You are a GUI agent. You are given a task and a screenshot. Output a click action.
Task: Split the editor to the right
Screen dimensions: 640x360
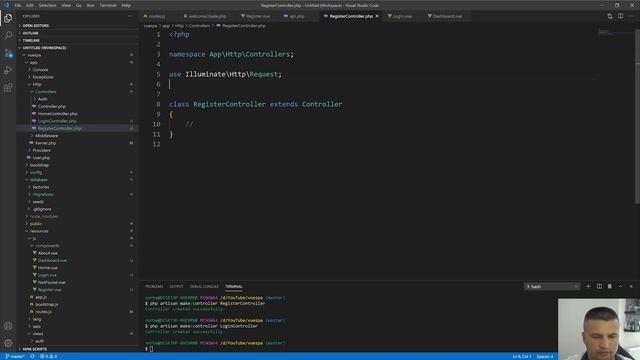click(x=620, y=16)
